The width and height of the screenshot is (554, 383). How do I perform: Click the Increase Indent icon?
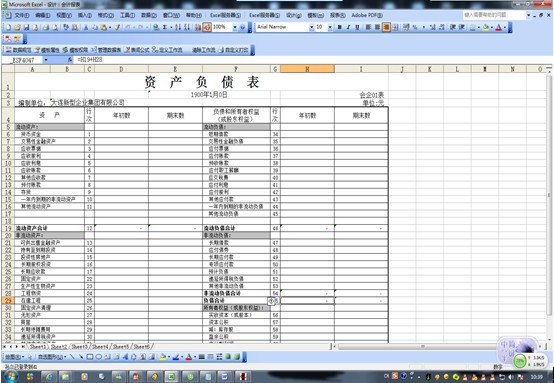[461, 27]
